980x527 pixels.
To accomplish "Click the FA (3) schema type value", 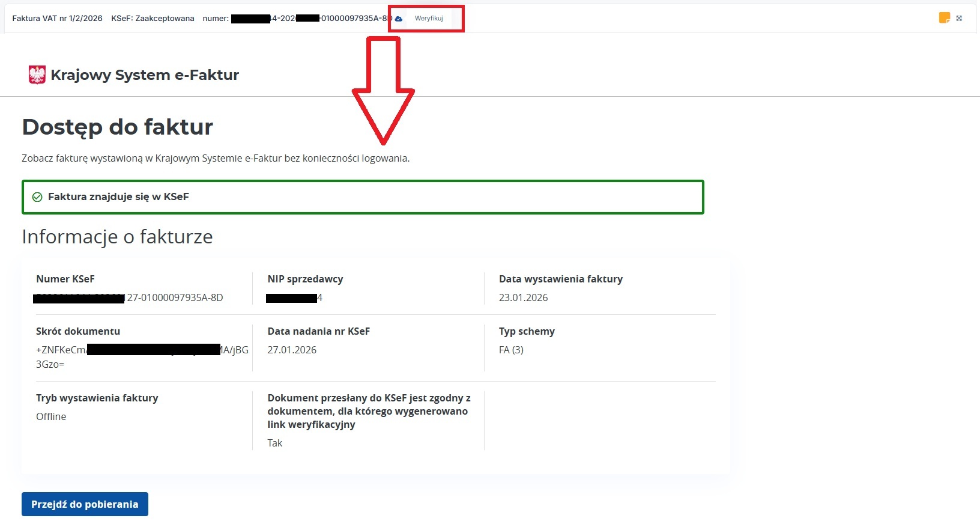I will click(x=511, y=350).
